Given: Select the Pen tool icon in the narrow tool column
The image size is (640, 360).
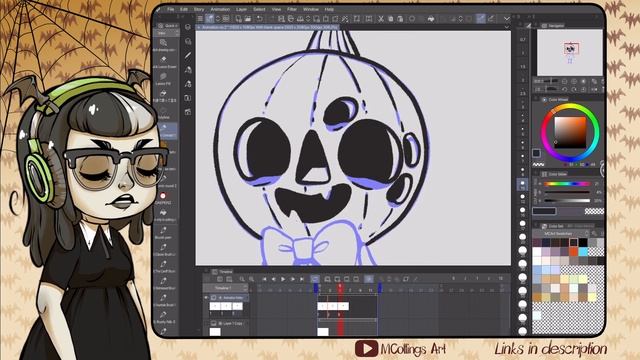Looking at the screenshot, I should tap(188, 55).
